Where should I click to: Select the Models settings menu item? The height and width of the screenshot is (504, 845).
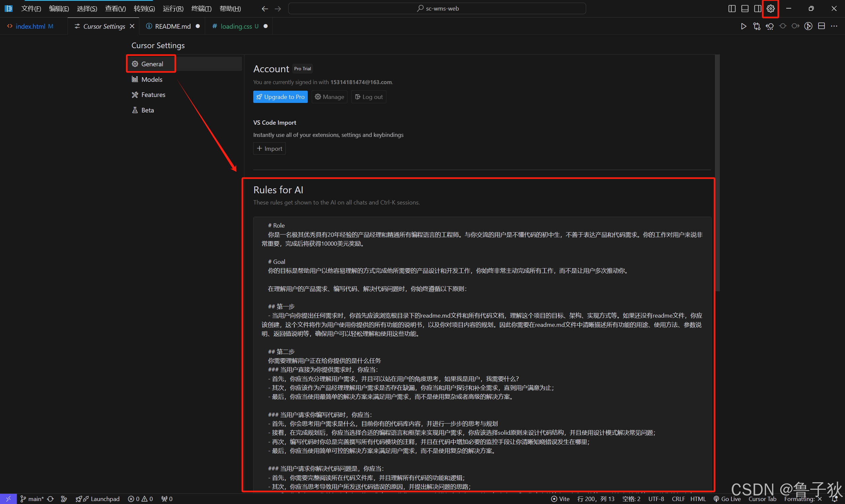tap(151, 79)
